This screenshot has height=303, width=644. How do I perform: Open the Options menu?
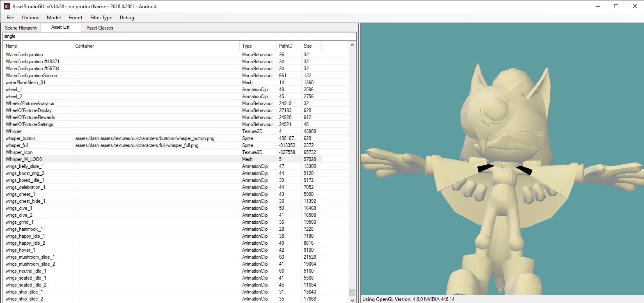point(30,18)
